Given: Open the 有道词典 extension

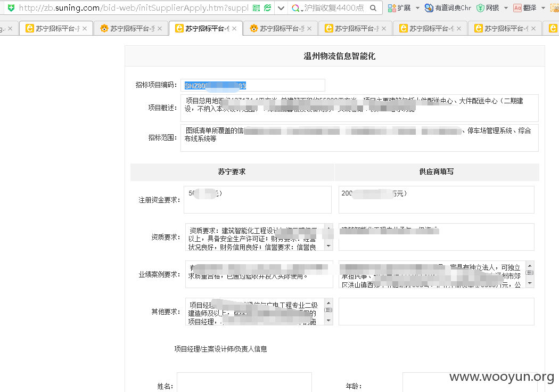Looking at the screenshot, I should (448, 8).
